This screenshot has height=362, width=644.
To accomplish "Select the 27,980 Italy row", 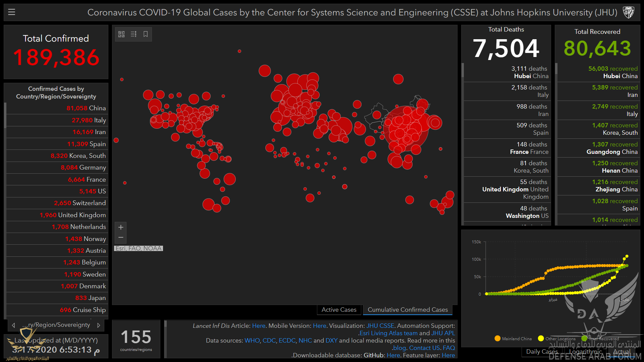I will point(56,120).
